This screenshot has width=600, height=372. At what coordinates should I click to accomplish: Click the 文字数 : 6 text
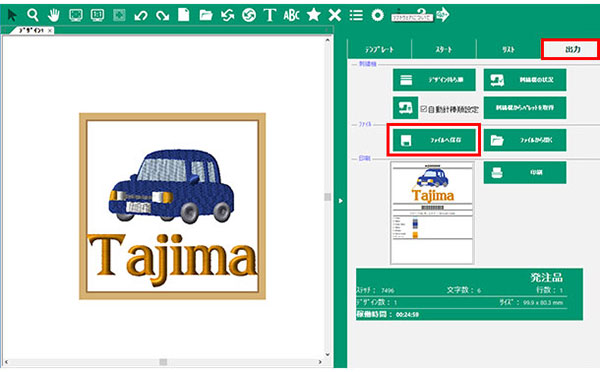click(x=464, y=290)
